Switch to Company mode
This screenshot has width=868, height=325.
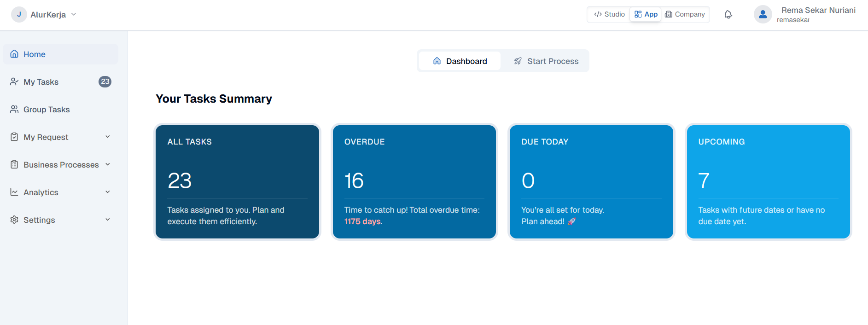pyautogui.click(x=685, y=15)
